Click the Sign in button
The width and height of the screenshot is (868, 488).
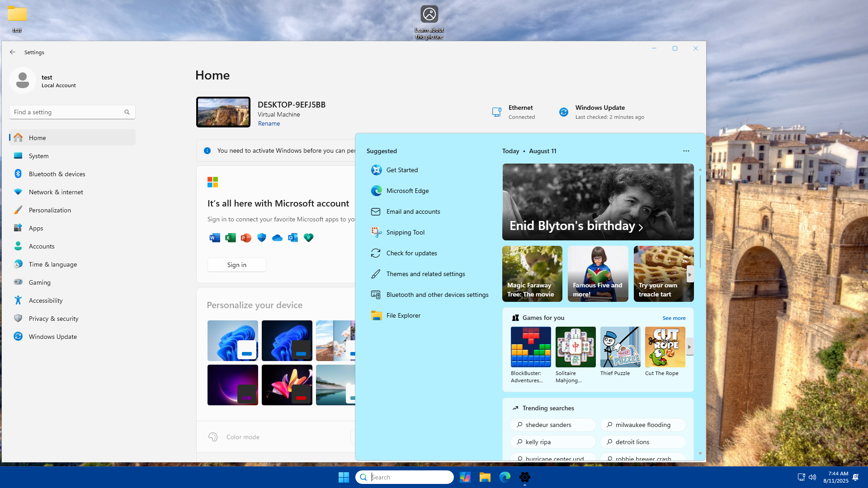pos(237,265)
